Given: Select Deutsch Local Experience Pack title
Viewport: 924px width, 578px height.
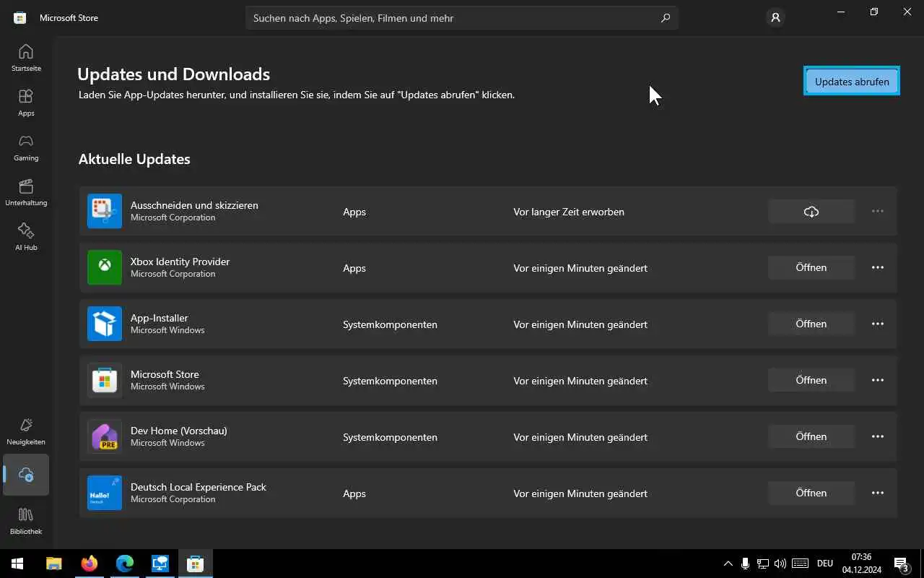Looking at the screenshot, I should click(x=199, y=487).
